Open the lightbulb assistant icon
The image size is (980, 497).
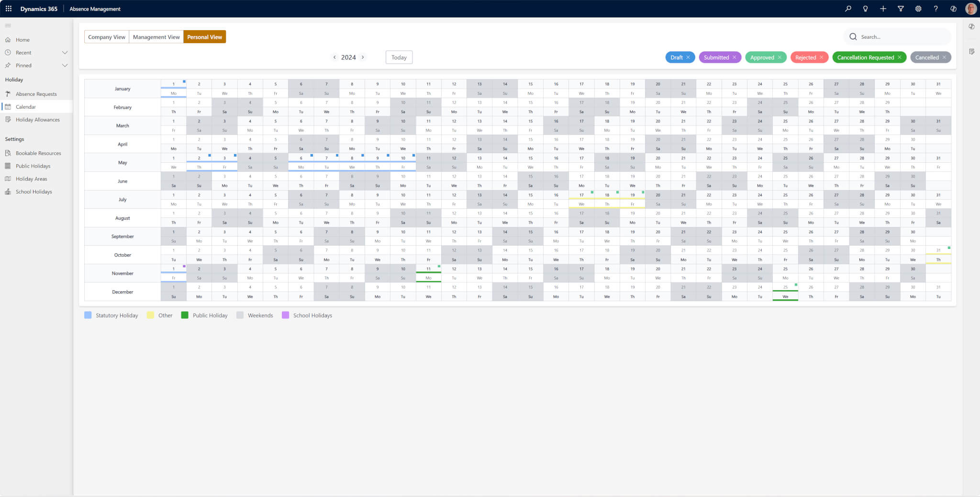tap(865, 9)
